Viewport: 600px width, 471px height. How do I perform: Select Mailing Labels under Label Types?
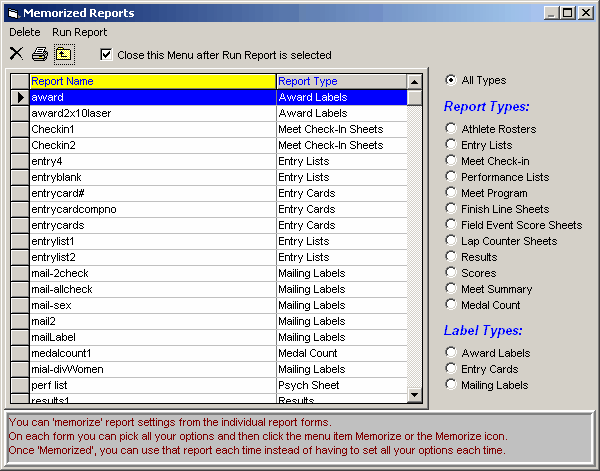pos(451,385)
